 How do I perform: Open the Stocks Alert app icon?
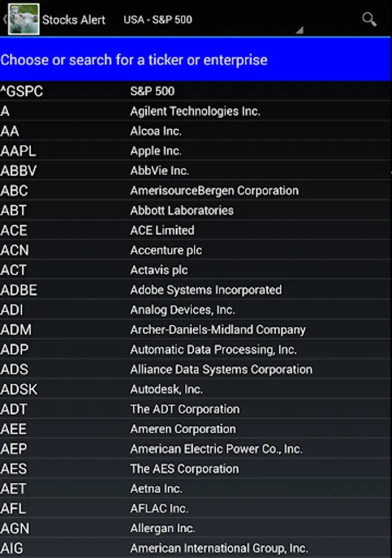pyautogui.click(x=24, y=19)
